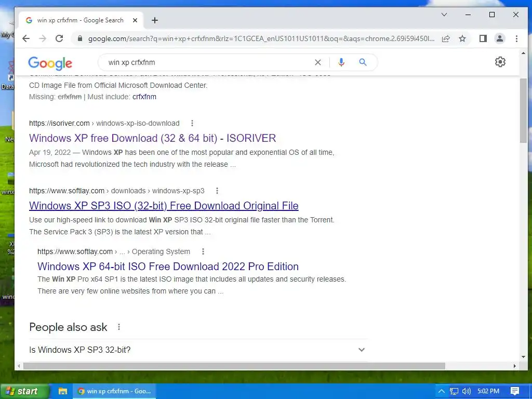Close the 'win xp crfxfnm' tab
This screenshot has height=399, width=532.
point(135,20)
